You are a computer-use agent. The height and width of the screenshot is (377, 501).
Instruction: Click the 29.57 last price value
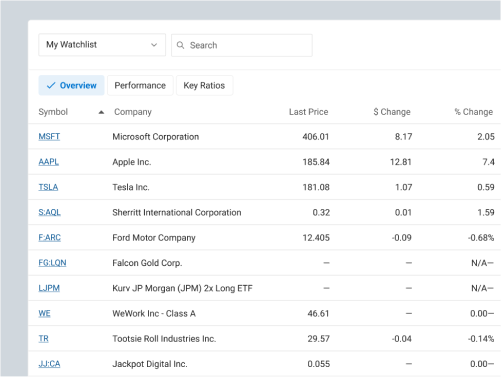tap(319, 339)
